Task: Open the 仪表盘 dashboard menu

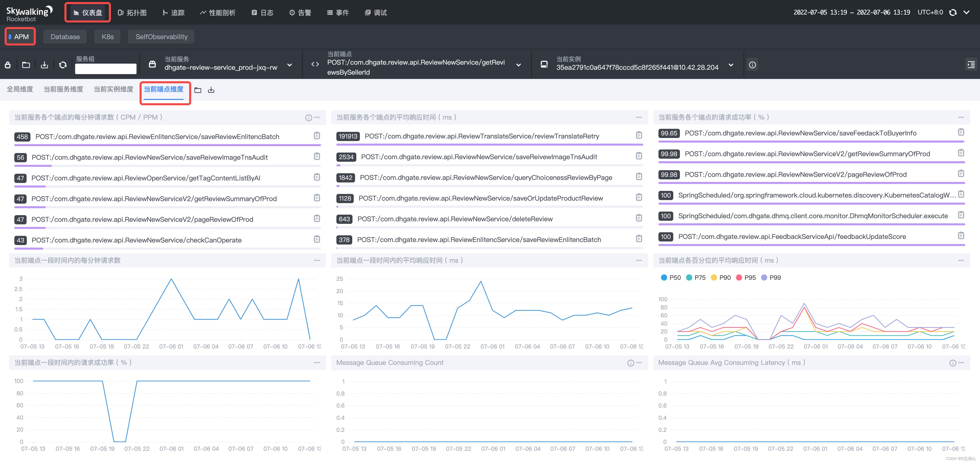Action: (x=88, y=13)
